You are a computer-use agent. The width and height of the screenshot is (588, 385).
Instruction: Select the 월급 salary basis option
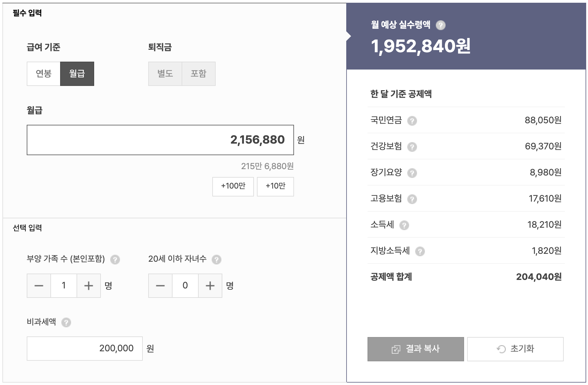pos(77,74)
